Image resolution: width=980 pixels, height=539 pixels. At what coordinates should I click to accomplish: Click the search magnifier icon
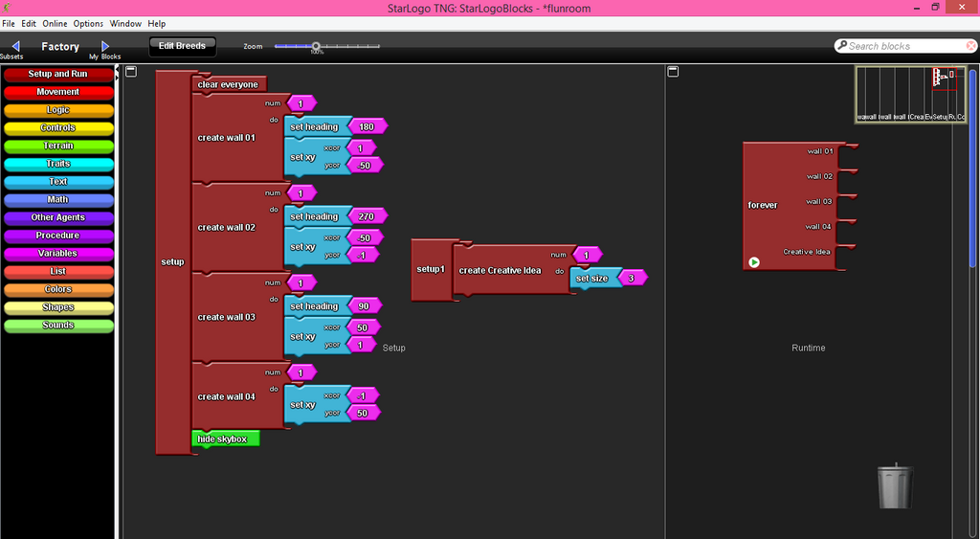(842, 45)
